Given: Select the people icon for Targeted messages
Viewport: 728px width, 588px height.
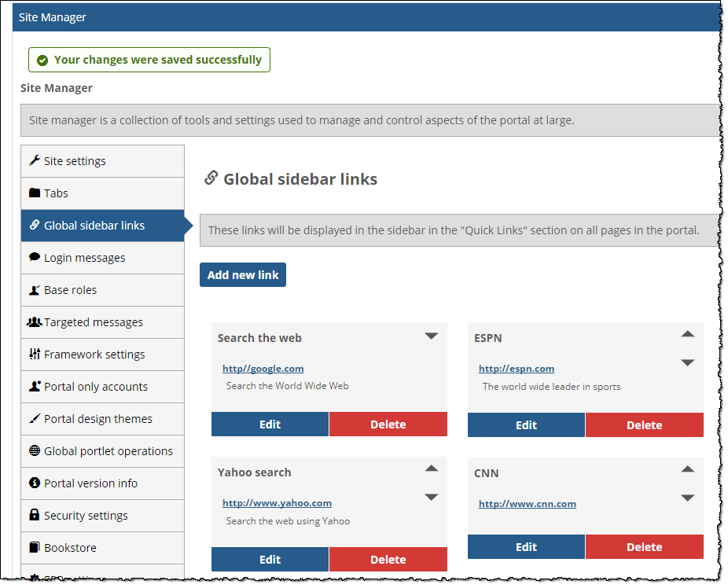Looking at the screenshot, I should pyautogui.click(x=35, y=322).
